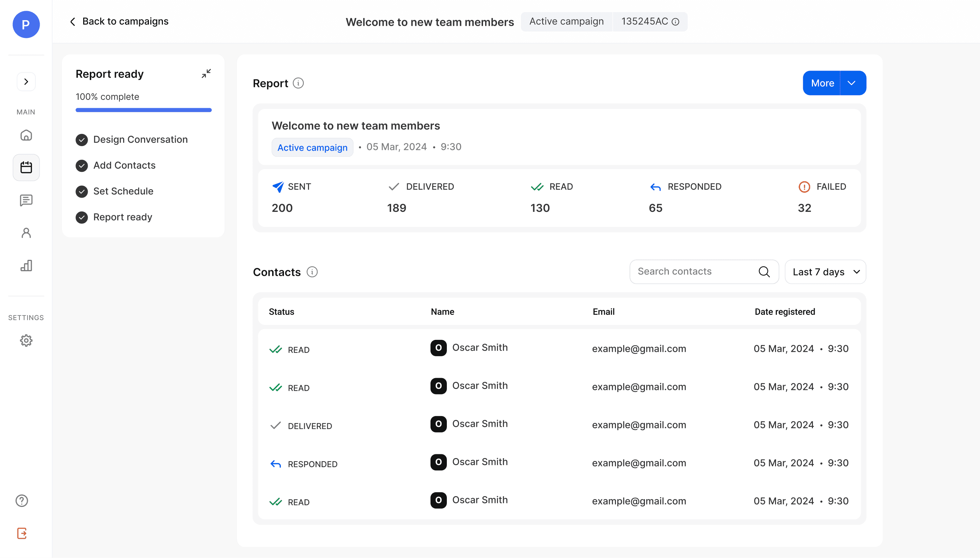Screen dimensions: 980x558
Task: Click the Read double-check icon in stats
Action: click(537, 187)
